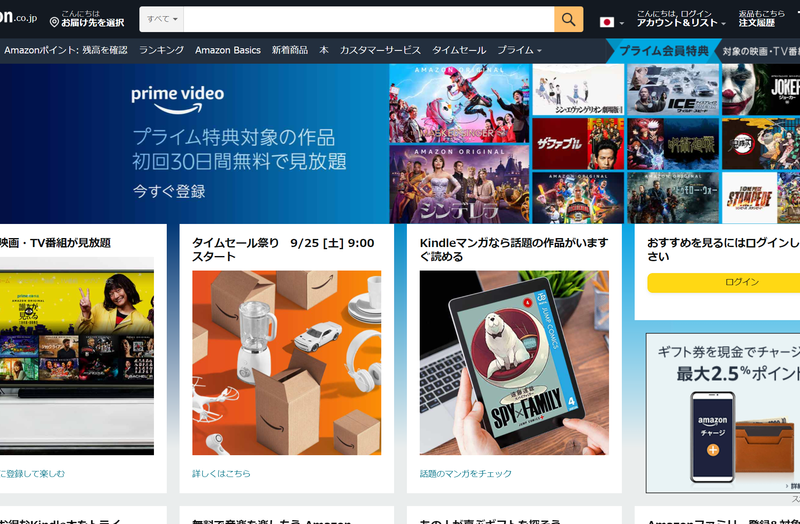Open the wrestling Amazon Original thumbnail
Screen dimensions: 800x524
coord(578,197)
